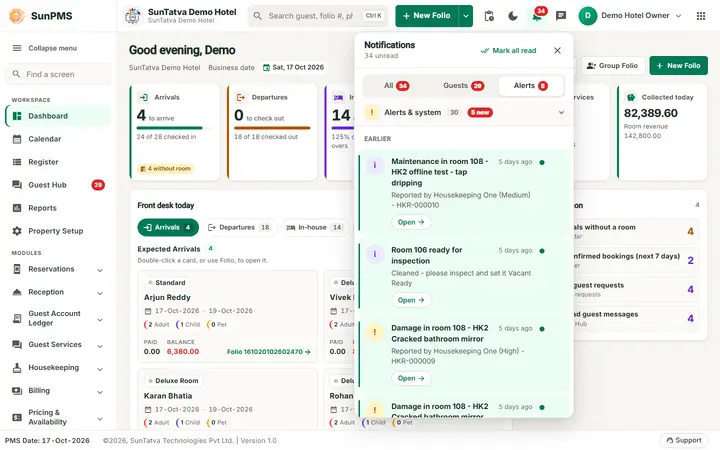The width and height of the screenshot is (720, 450).
Task: Open Calendar in sidebar
Action: pyautogui.click(x=58, y=139)
